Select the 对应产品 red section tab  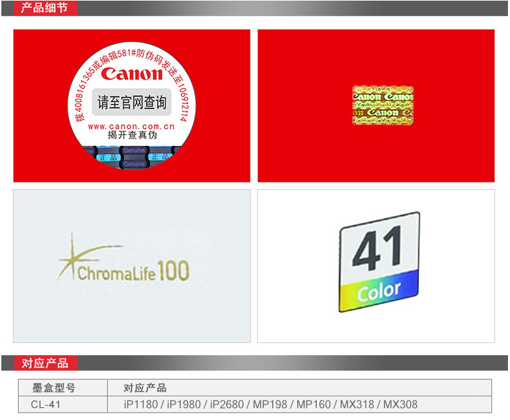(45, 363)
